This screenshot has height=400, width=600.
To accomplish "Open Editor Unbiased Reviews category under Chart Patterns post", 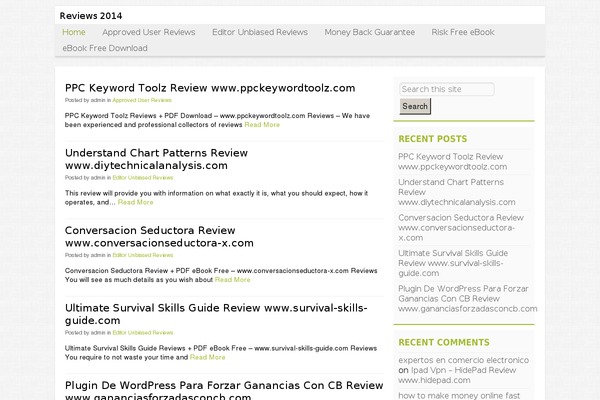I will [143, 178].
